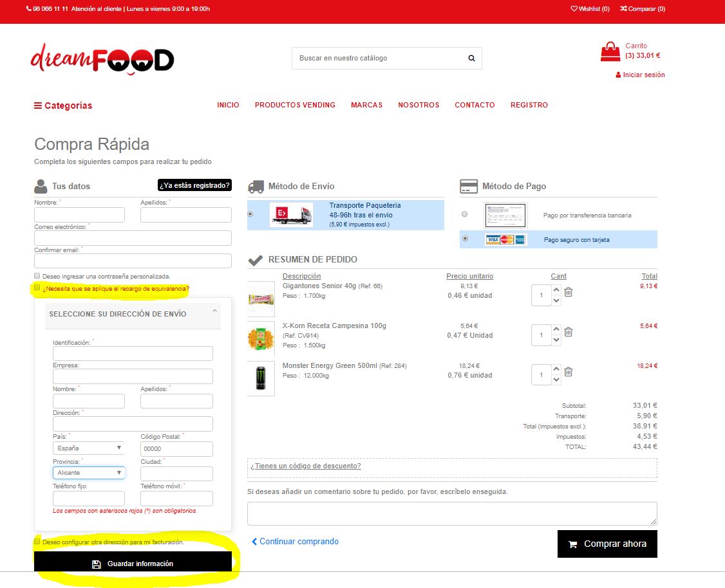Click the Empresa field
Image resolution: width=725 pixels, height=588 pixels.
click(133, 376)
